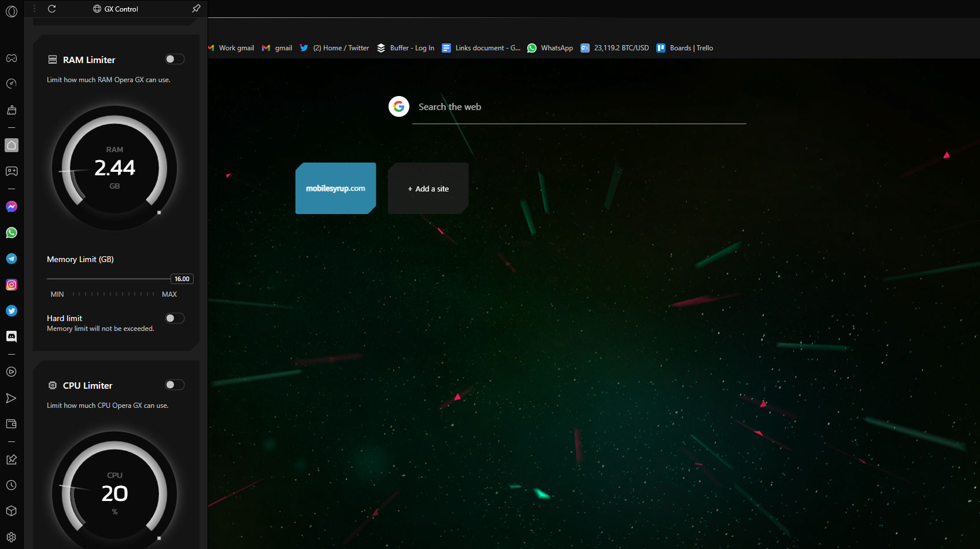Screen dimensions: 980x549
Task: Pin the GX Control panel
Action: 196,9
